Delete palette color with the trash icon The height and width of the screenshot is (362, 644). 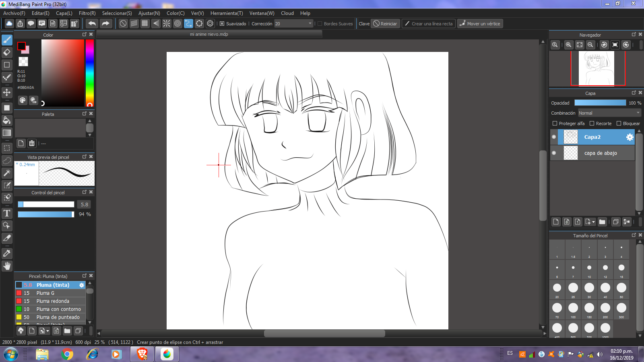click(x=32, y=143)
